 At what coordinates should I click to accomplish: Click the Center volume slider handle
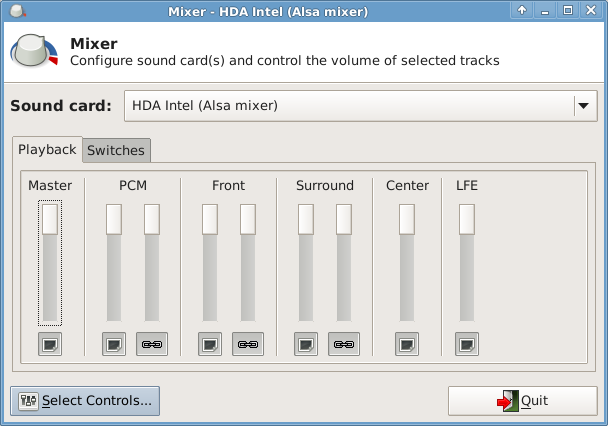[407, 219]
